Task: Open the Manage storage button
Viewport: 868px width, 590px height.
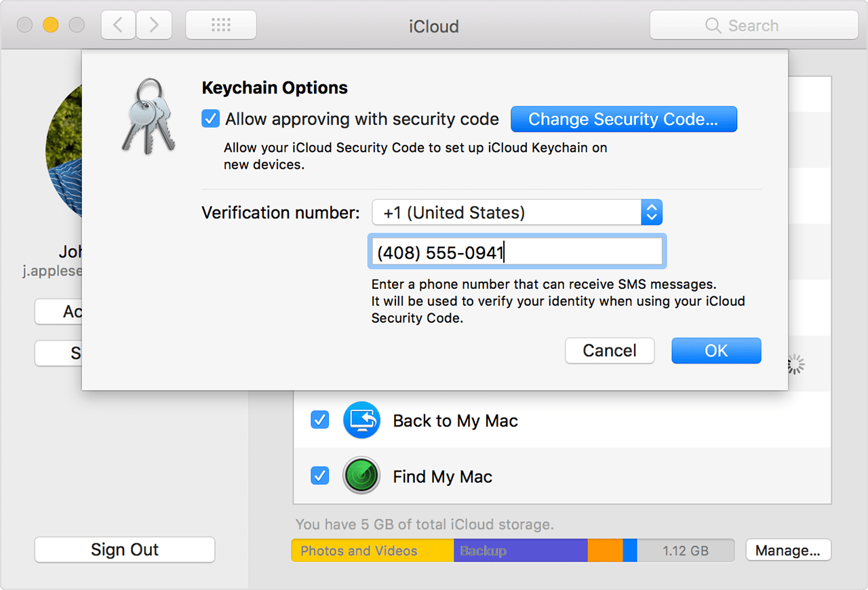Action: click(x=788, y=550)
